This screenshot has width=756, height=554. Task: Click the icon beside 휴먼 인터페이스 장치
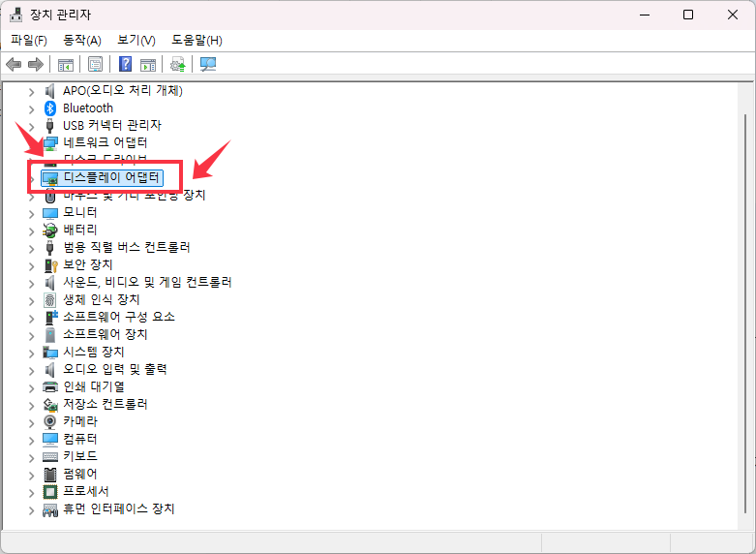[50, 509]
